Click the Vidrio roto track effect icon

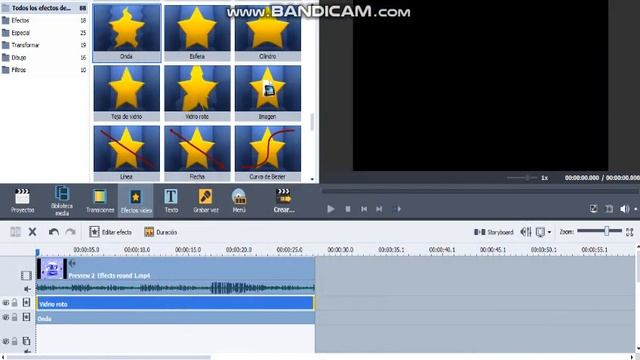(x=27, y=302)
